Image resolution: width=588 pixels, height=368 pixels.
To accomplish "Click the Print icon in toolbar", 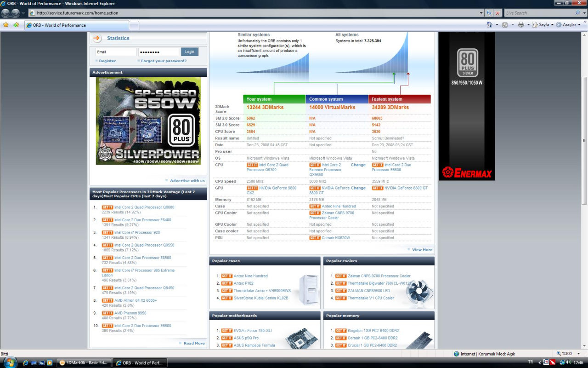I will [x=521, y=25].
